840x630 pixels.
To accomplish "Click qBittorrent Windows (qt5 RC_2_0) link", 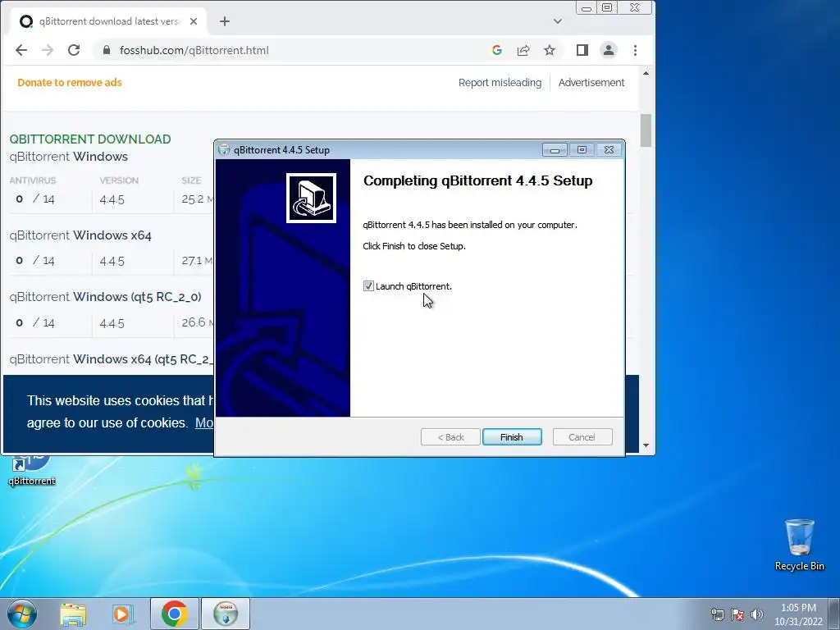I will coord(106,297).
